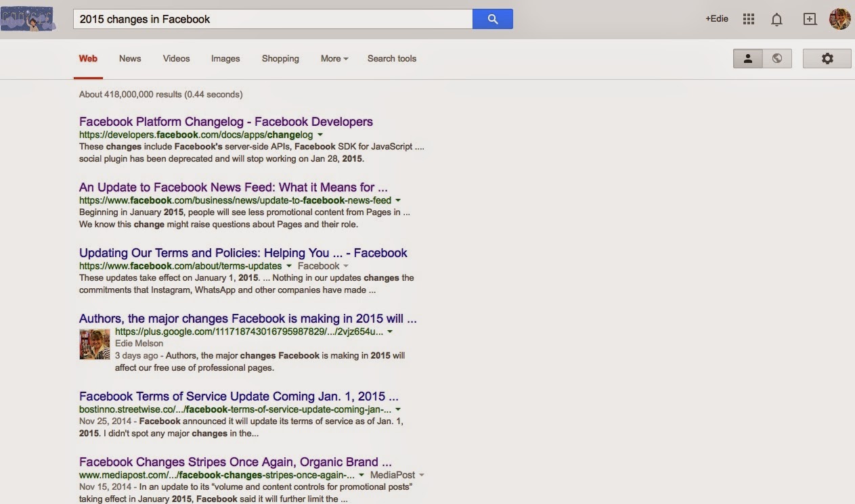Open Facebook Changes Stripes Once Again result
Viewport: 855px width, 504px height.
pos(236,462)
